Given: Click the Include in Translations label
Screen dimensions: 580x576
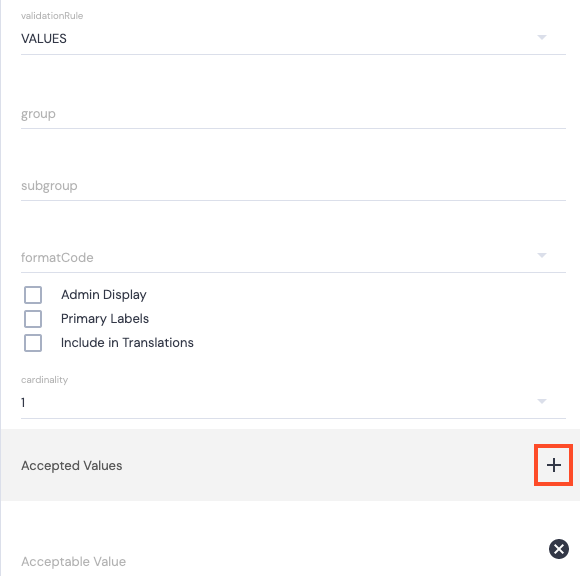Looking at the screenshot, I should pos(127,343).
